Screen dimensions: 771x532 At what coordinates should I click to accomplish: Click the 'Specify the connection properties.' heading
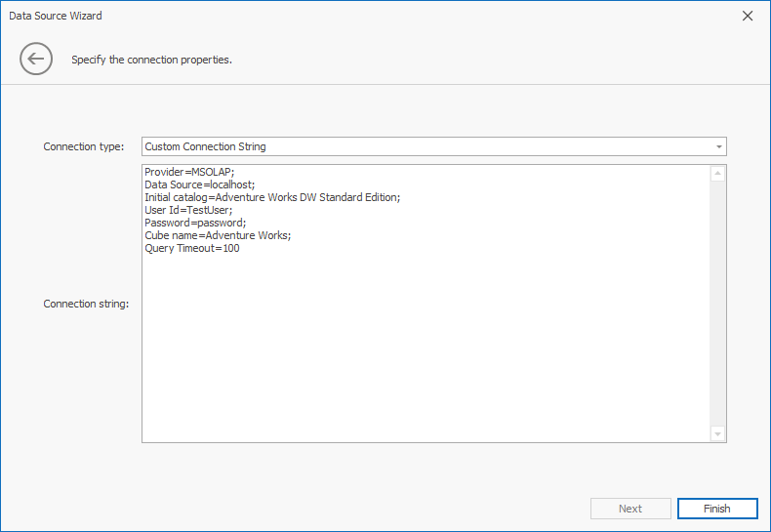(151, 60)
